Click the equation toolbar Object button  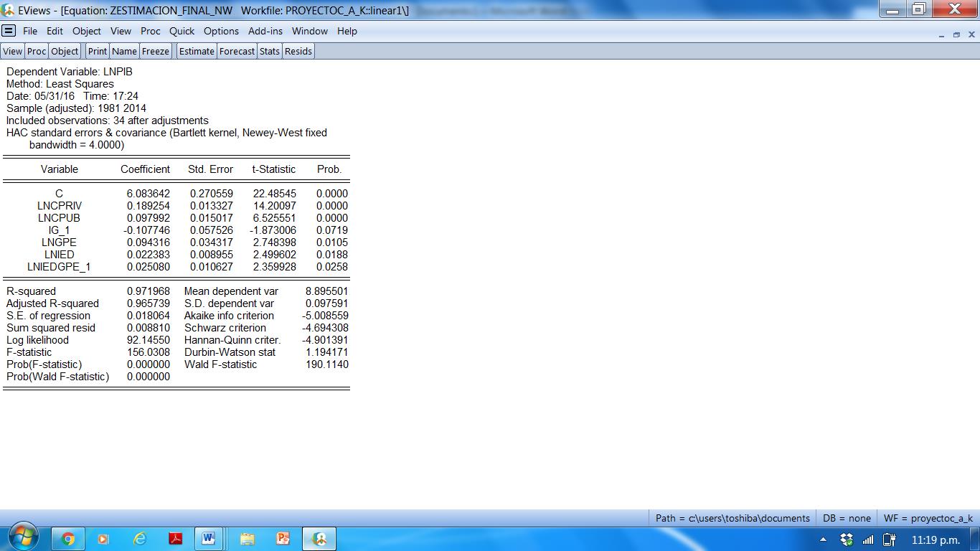[x=65, y=51]
